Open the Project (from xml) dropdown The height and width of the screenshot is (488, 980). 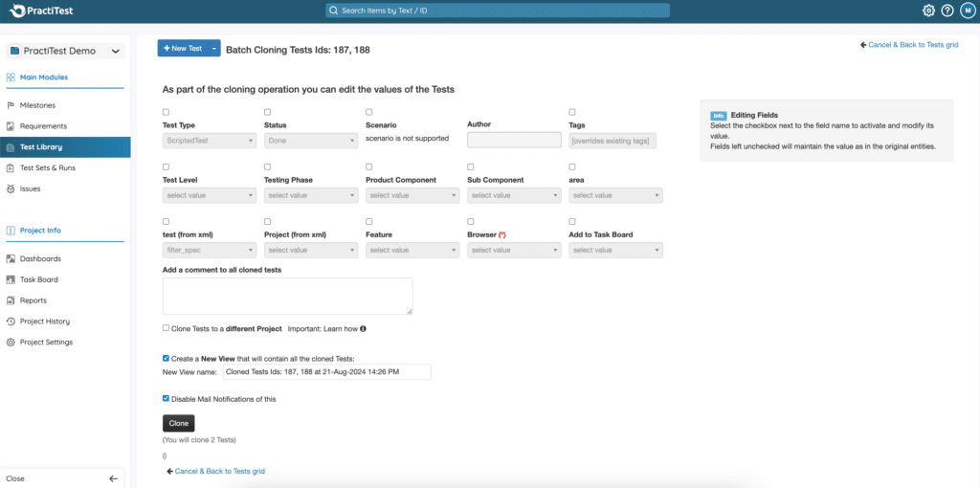point(311,250)
